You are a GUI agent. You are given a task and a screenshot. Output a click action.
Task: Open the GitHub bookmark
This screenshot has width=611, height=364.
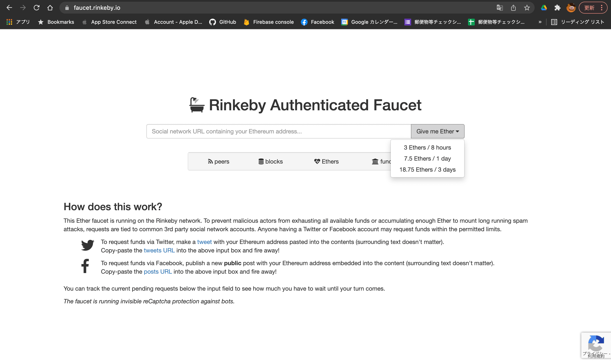(223, 22)
